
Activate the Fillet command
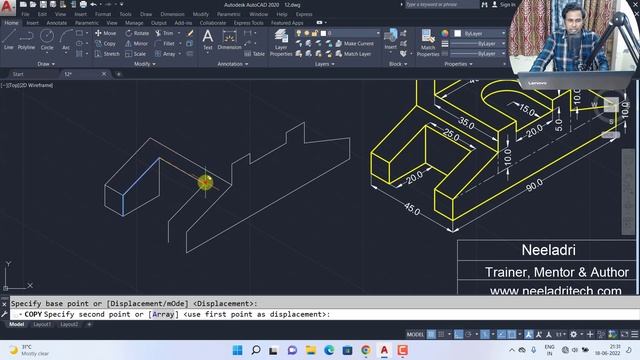pyautogui.click(x=165, y=43)
